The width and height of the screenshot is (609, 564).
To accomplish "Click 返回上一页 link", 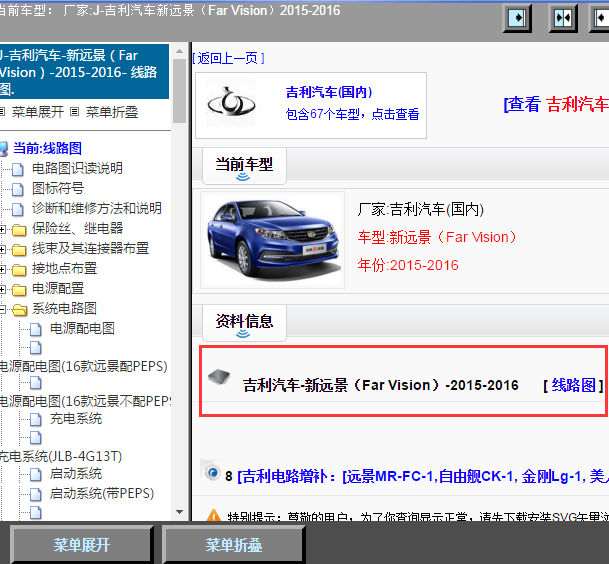I will [228, 59].
